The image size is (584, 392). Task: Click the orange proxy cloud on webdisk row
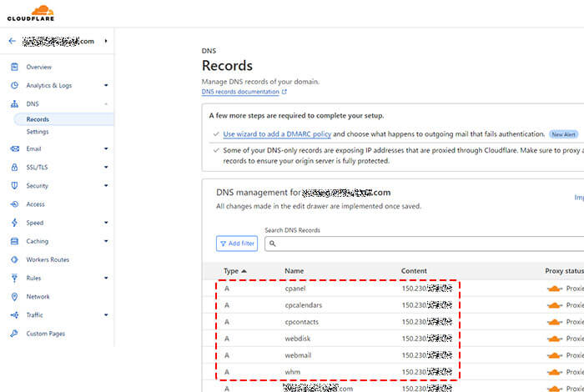click(555, 339)
